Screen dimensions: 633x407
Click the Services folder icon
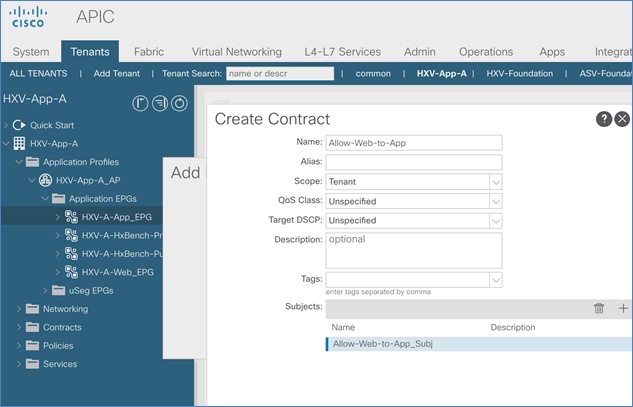[32, 364]
